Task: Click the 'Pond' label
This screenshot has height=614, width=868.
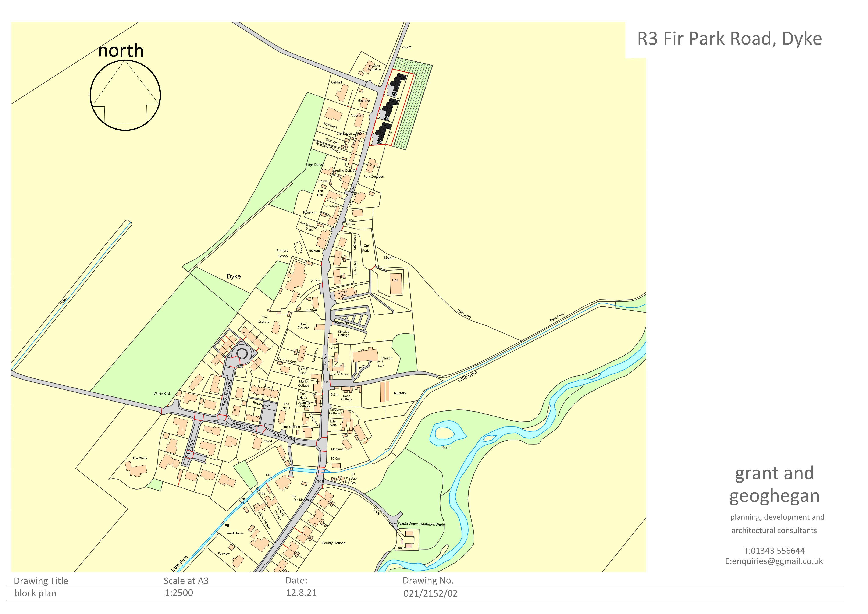Action: coord(447,448)
